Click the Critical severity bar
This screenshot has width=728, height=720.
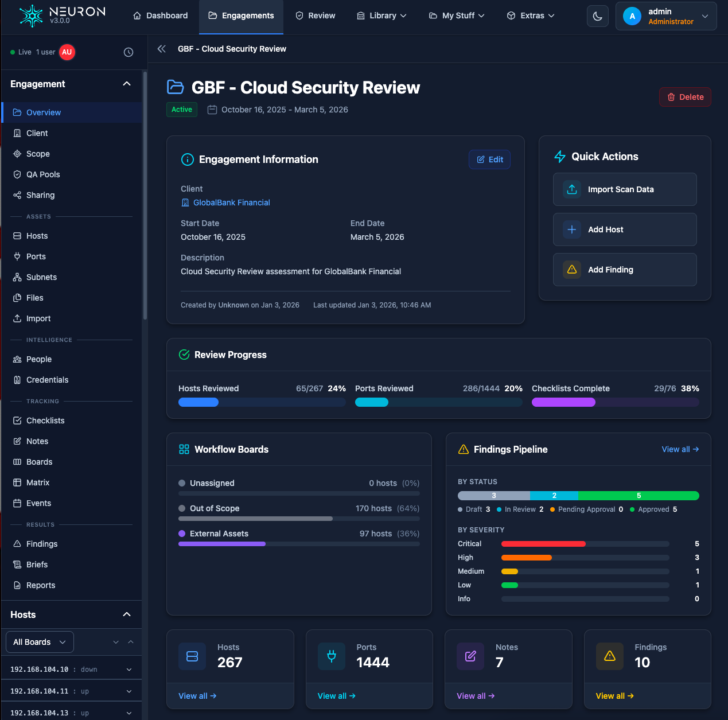click(585, 544)
